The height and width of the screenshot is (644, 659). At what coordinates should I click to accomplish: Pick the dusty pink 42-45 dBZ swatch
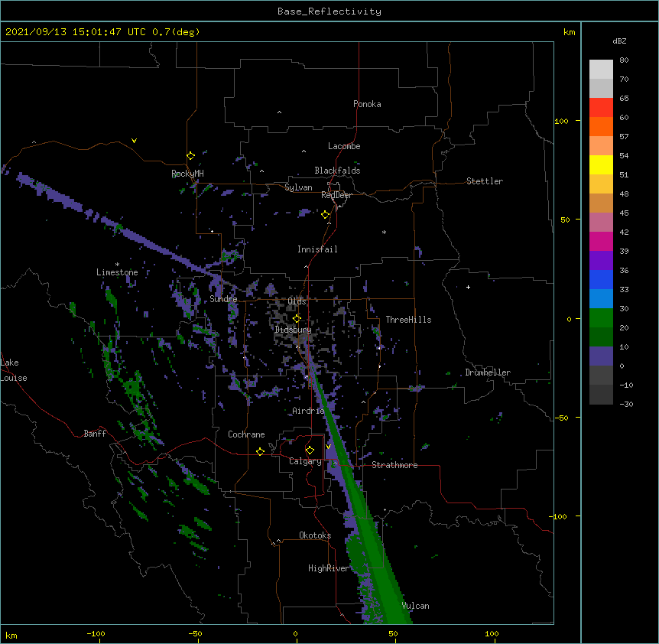pyautogui.click(x=601, y=223)
